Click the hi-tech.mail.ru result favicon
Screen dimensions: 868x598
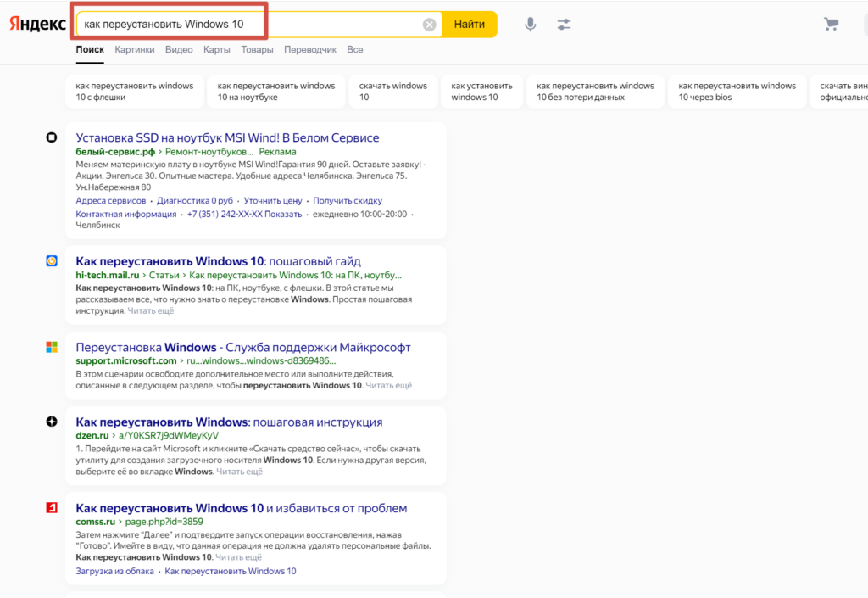tap(52, 260)
